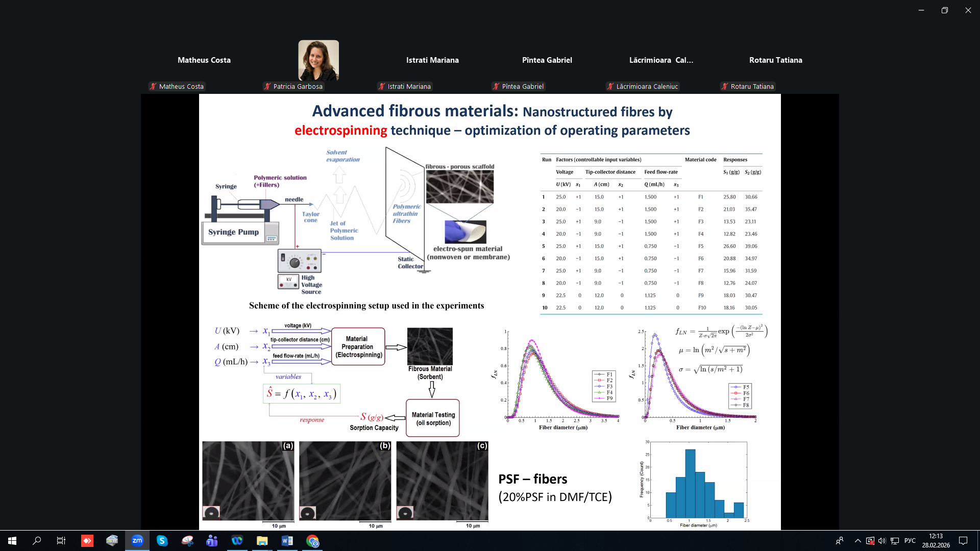Open Webex taskbar icon
Viewport: 980px width, 551px height.
(237, 541)
